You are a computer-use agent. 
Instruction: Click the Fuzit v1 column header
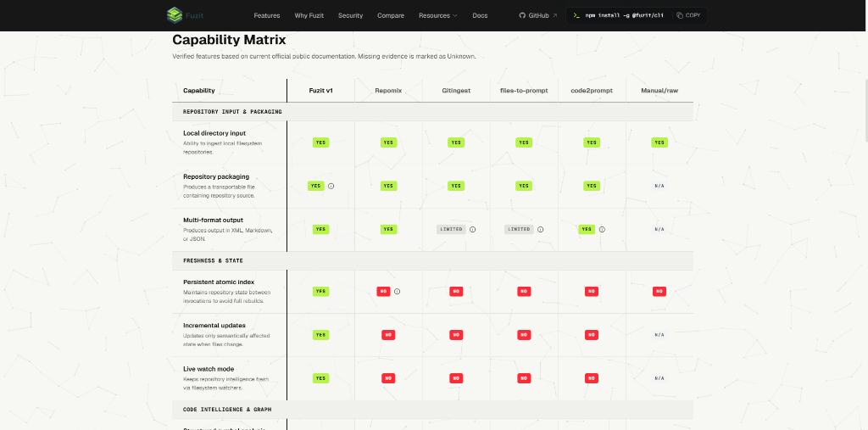coord(320,90)
